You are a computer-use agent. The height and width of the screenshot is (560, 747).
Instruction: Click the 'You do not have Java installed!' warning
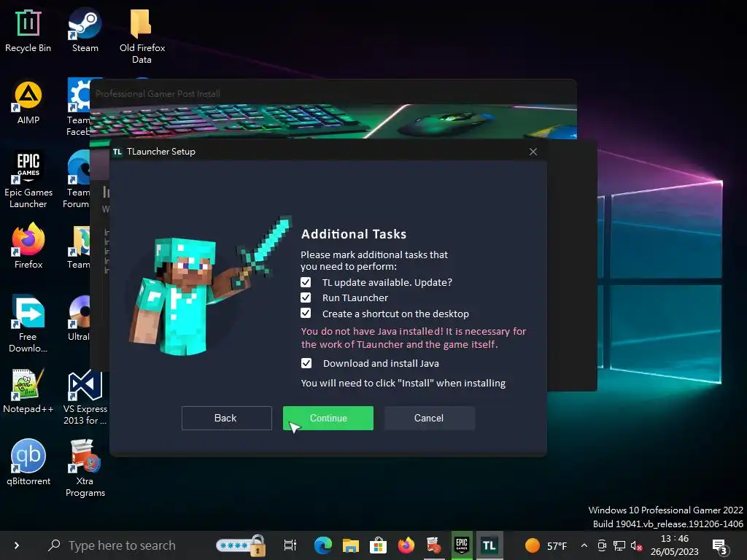tap(372, 332)
